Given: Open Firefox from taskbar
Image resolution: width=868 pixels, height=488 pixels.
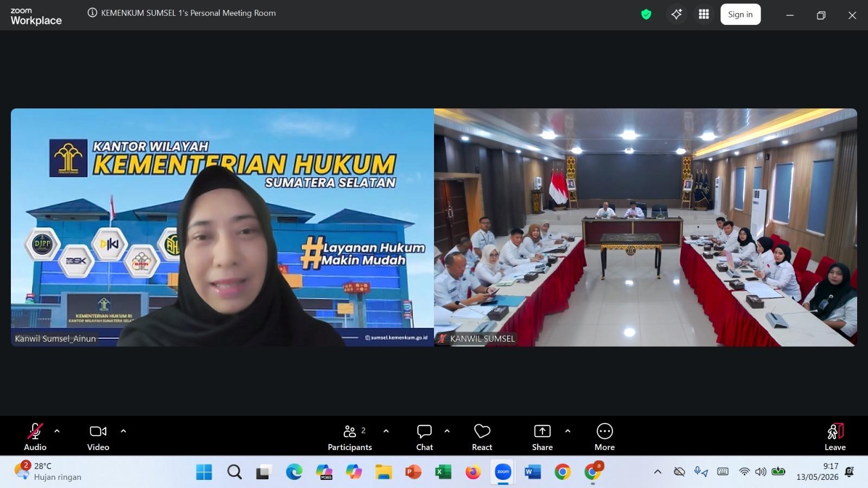Looking at the screenshot, I should click(x=473, y=472).
